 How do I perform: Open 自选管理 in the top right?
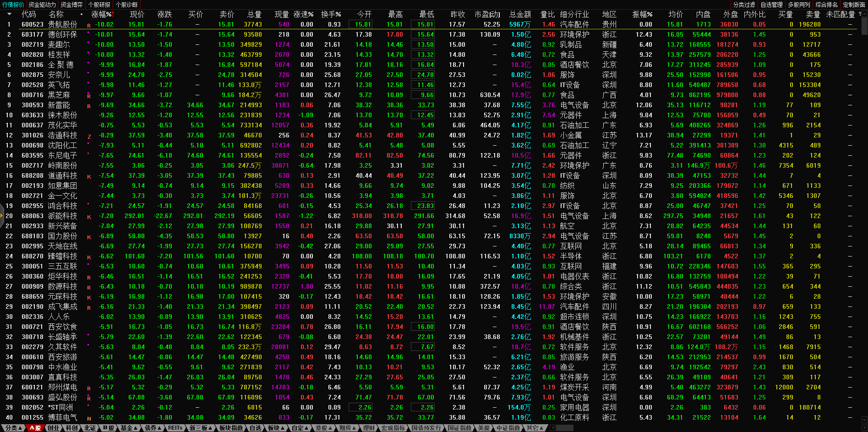(x=771, y=5)
